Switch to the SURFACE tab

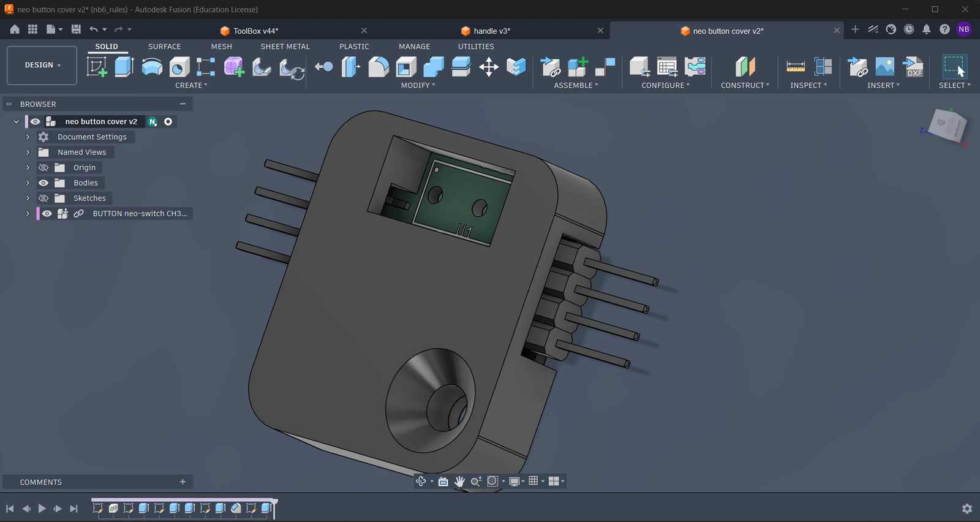[164, 47]
